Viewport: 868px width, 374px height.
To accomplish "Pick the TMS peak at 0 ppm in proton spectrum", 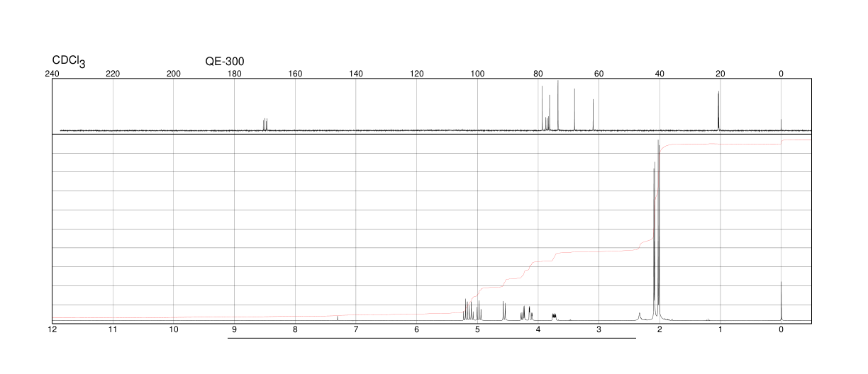I will [781, 301].
